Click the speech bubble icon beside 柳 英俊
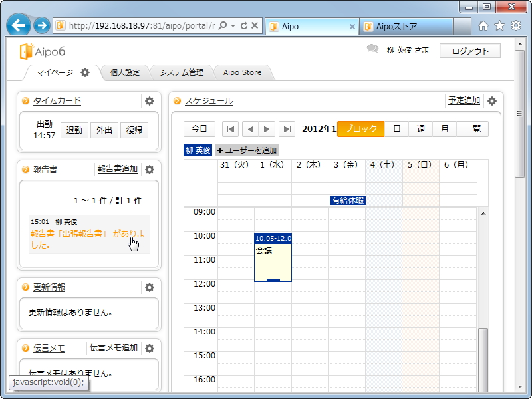532x399 pixels. 372,49
